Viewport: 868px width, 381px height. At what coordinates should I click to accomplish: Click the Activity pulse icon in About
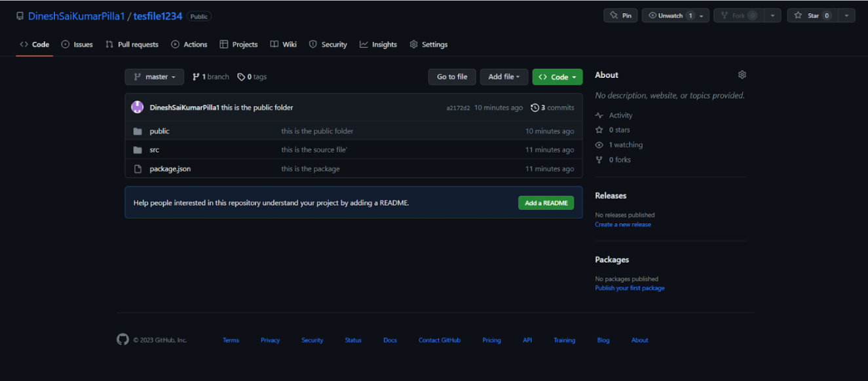[x=599, y=115]
